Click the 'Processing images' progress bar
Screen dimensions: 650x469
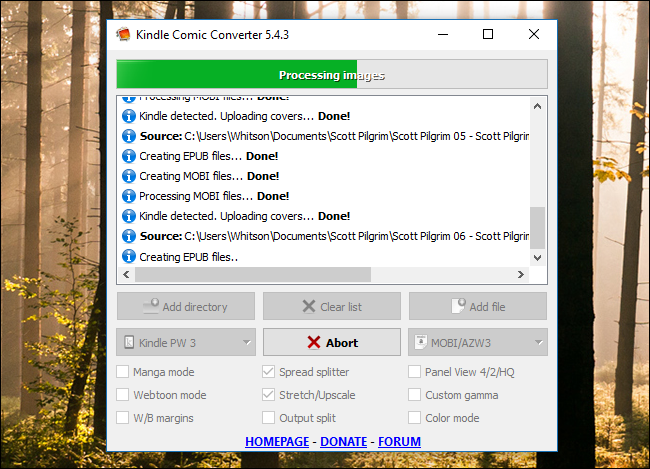(x=332, y=74)
